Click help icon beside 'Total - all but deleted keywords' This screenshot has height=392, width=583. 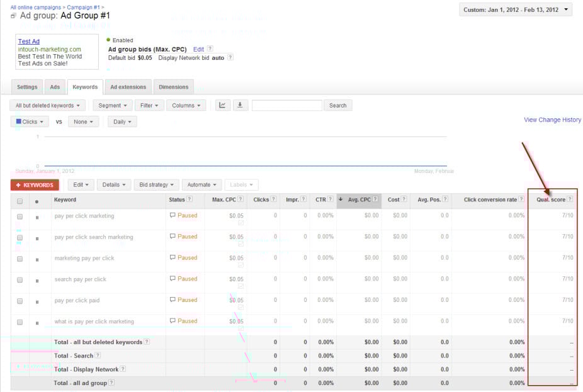click(147, 342)
